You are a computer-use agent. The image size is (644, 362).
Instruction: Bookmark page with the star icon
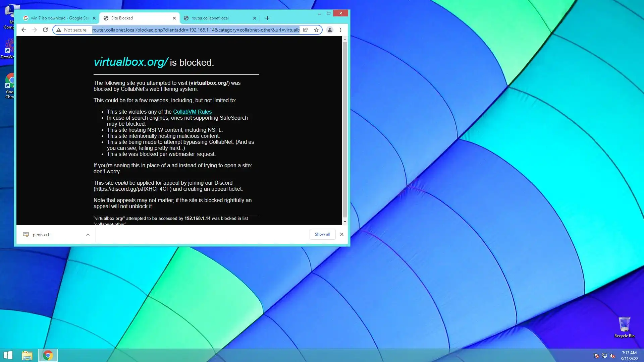(x=316, y=30)
